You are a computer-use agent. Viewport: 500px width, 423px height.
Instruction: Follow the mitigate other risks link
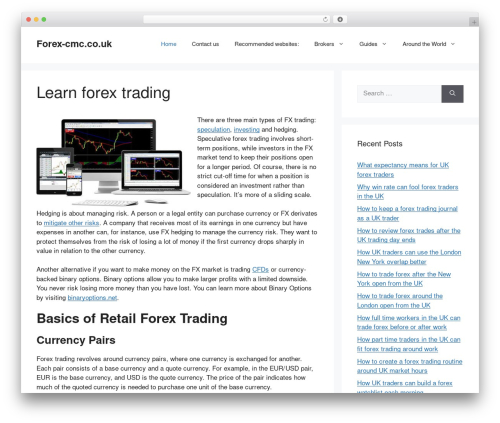71,223
